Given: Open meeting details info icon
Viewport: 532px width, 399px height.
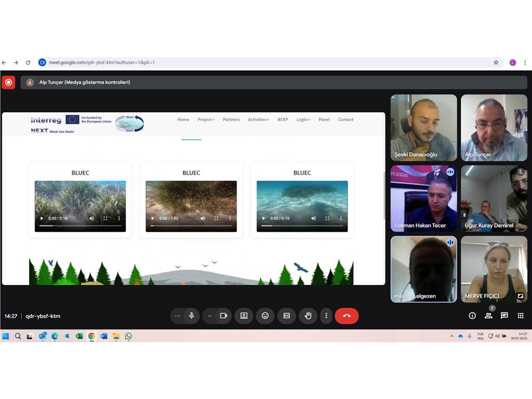Looking at the screenshot, I should [x=472, y=316].
